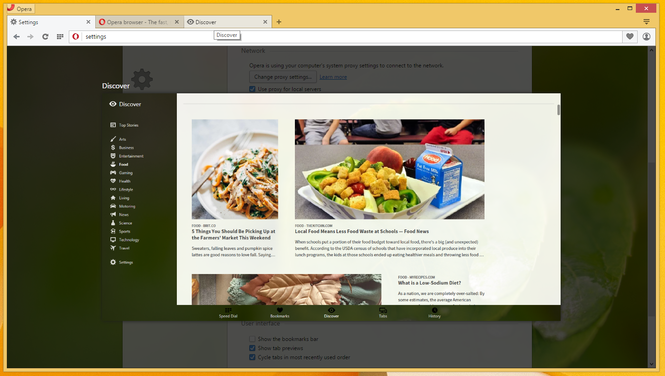Close the Opera browser tab
Screen dimensions: 665x376
pyautogui.click(x=177, y=22)
